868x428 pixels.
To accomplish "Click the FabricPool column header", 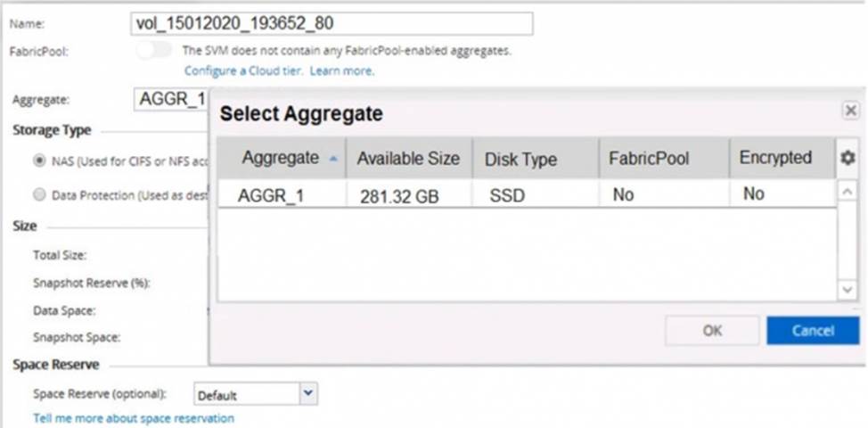I will [649, 159].
